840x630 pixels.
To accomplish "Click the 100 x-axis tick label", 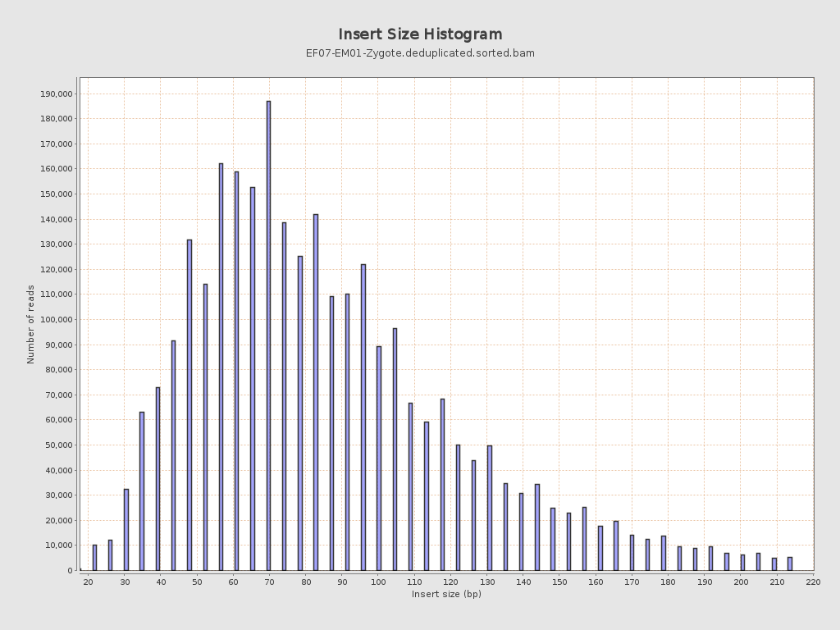I will pyautogui.click(x=377, y=582).
